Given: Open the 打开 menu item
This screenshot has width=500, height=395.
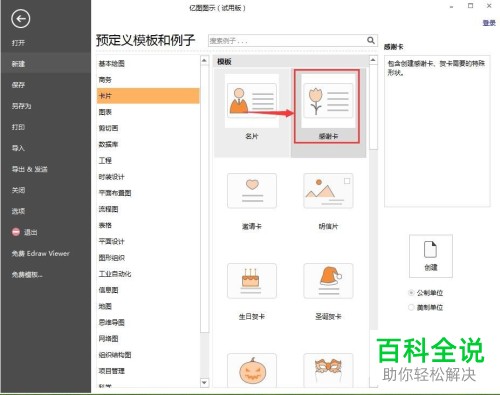Looking at the screenshot, I should (x=18, y=43).
